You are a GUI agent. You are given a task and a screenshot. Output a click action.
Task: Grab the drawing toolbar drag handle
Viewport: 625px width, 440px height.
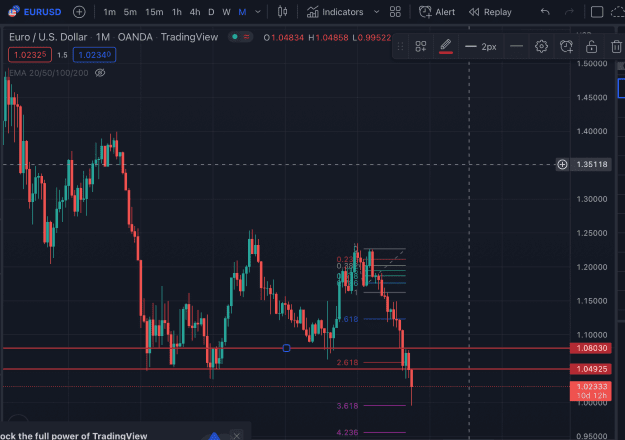[x=400, y=47]
